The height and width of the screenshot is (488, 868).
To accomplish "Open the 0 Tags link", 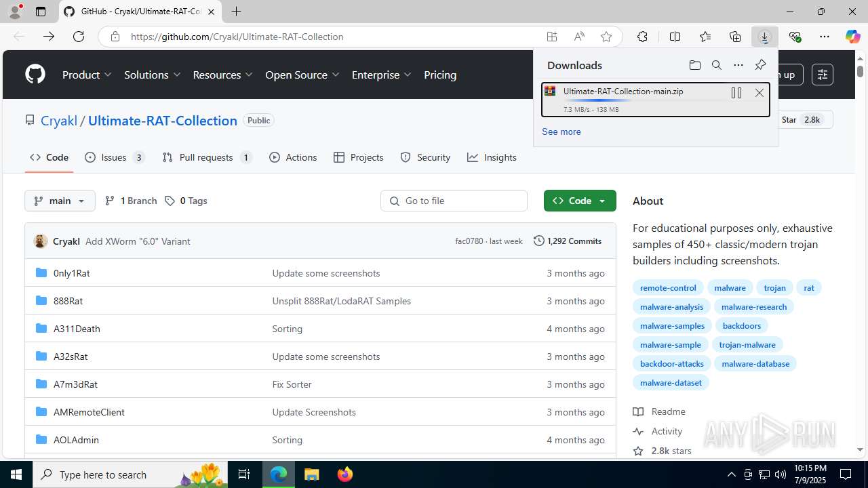I will point(186,201).
